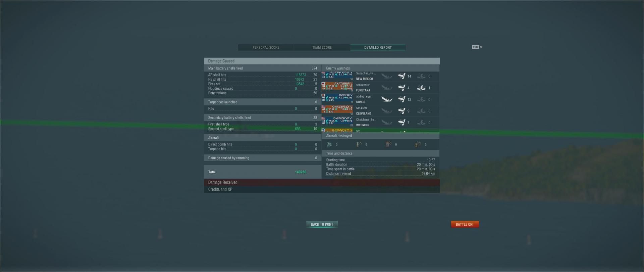Image resolution: width=644 pixels, height=272 pixels.
Task: Click the Kongo ship thumbnail
Action: [337, 98]
